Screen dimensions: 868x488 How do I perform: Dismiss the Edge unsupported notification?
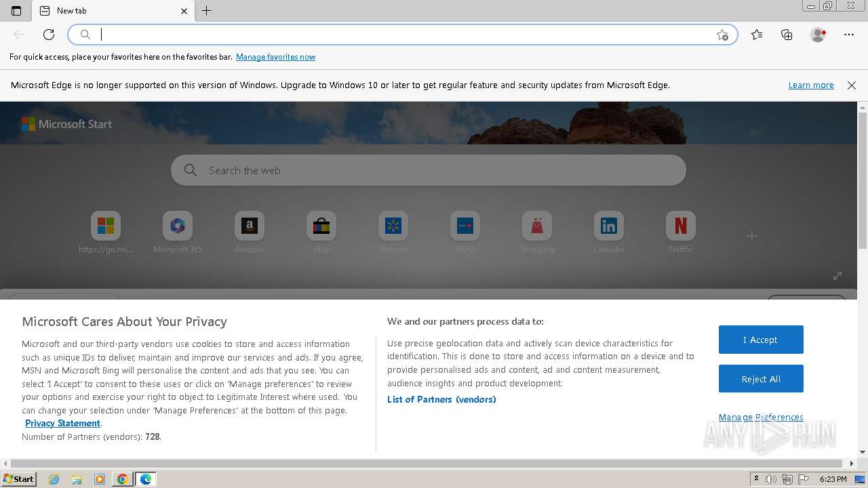(852, 85)
